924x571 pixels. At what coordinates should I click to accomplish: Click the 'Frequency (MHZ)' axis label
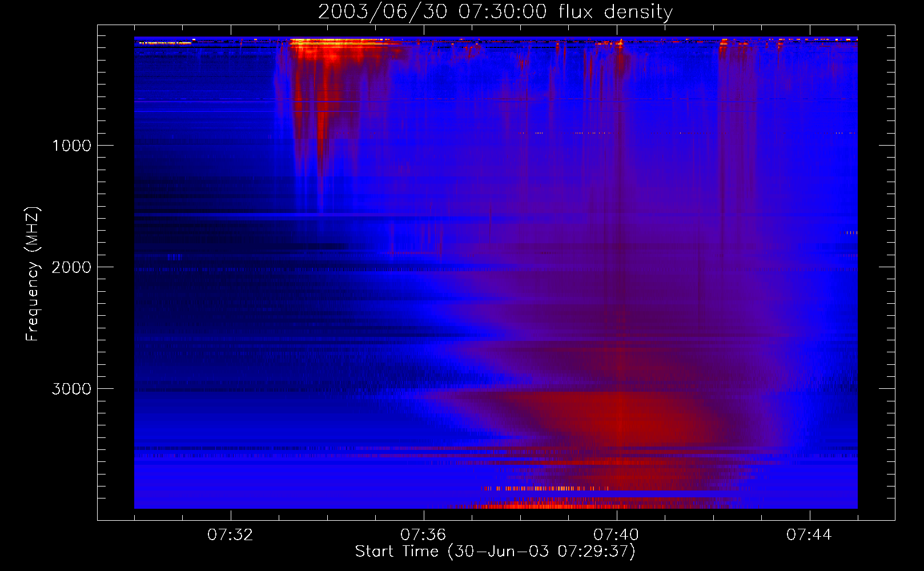[x=33, y=274]
